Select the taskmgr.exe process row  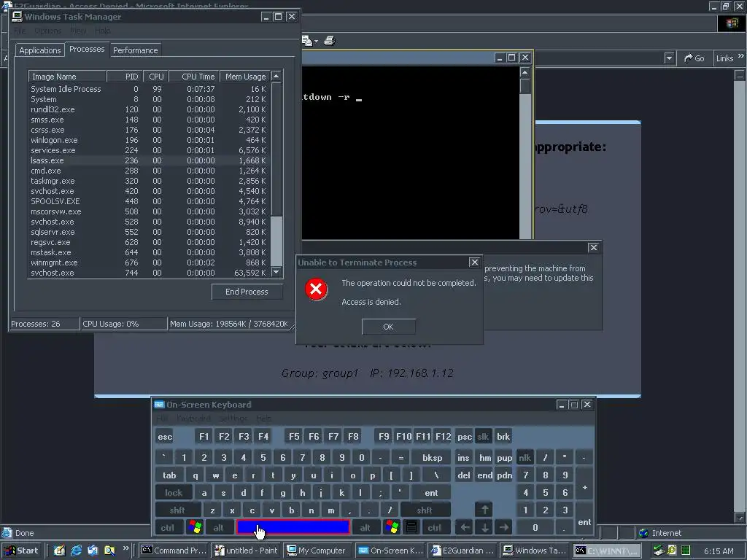[149, 181]
